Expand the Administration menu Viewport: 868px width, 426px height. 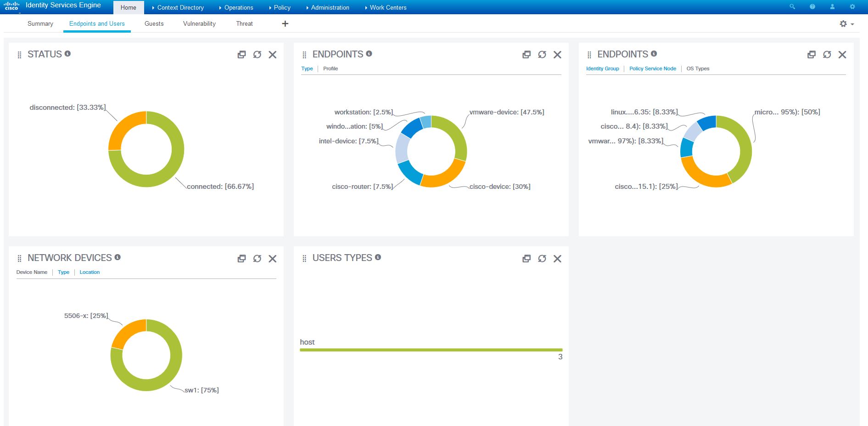click(328, 7)
